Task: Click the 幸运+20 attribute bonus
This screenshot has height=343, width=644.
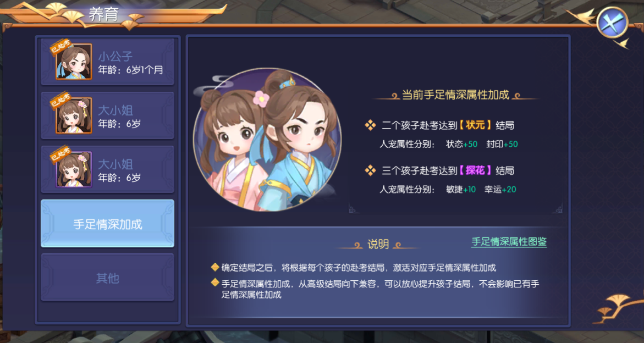Action: (x=500, y=190)
